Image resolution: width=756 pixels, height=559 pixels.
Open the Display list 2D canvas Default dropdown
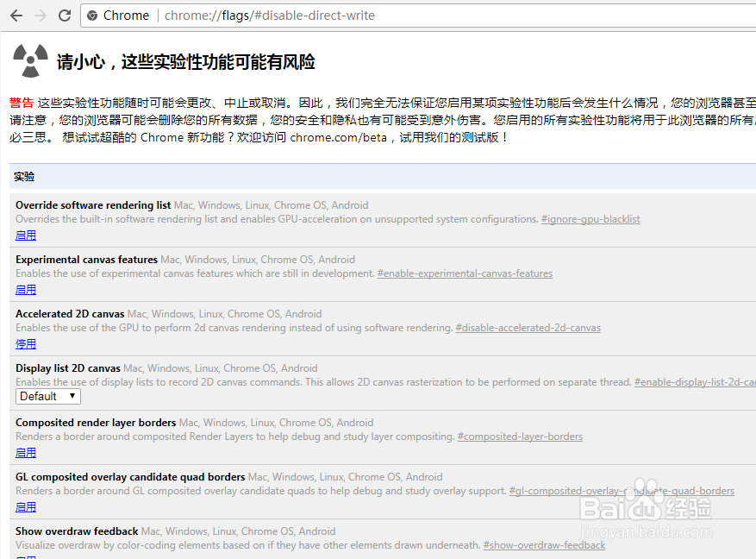pos(48,397)
